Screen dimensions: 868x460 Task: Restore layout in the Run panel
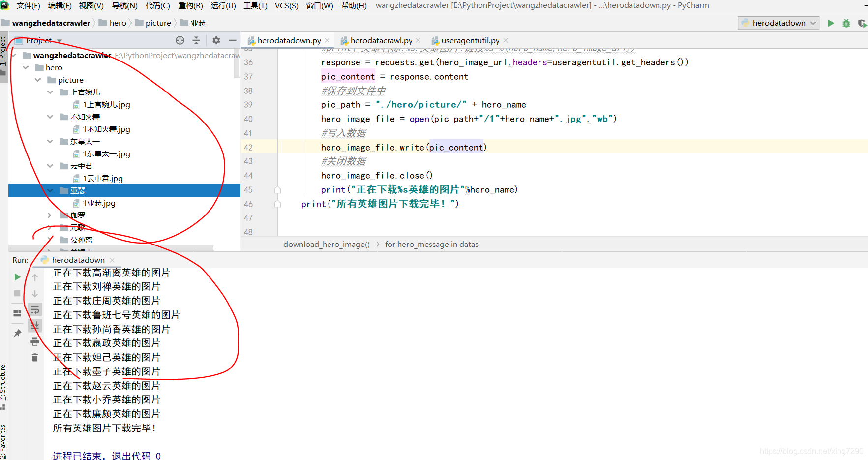(x=17, y=313)
